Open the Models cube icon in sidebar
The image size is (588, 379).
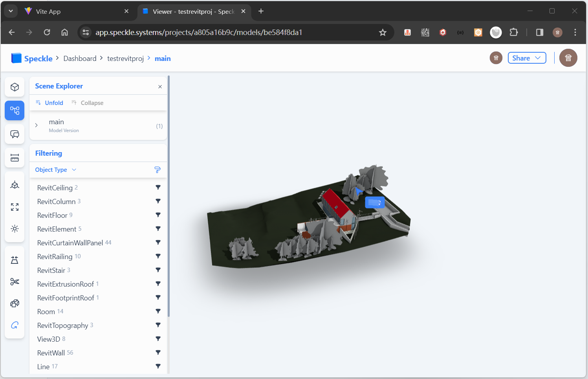coord(15,87)
